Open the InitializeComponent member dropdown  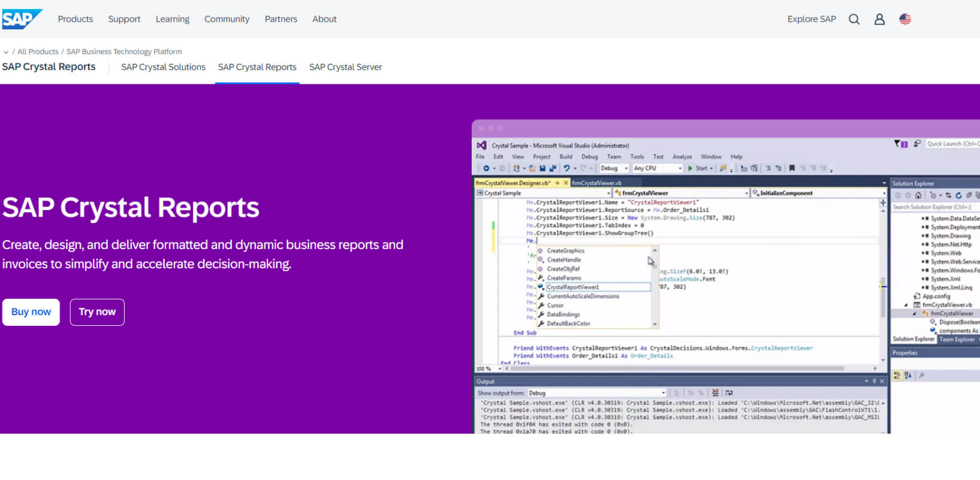[x=818, y=193]
